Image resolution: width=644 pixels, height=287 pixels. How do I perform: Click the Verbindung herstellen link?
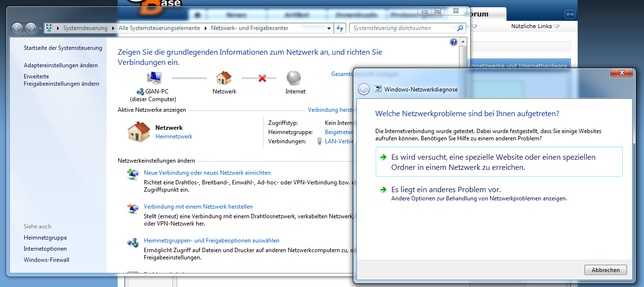331,110
